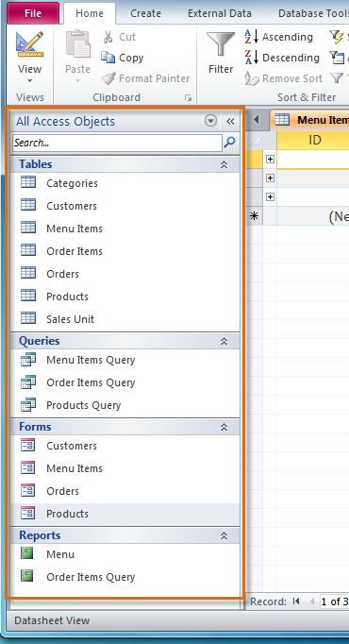The width and height of the screenshot is (349, 644).
Task: Click the search magnifier icon
Action: coord(229,143)
